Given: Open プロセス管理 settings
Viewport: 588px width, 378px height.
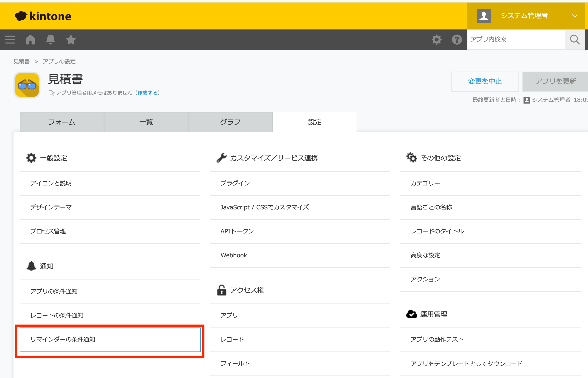Looking at the screenshot, I should pyautogui.click(x=48, y=231).
